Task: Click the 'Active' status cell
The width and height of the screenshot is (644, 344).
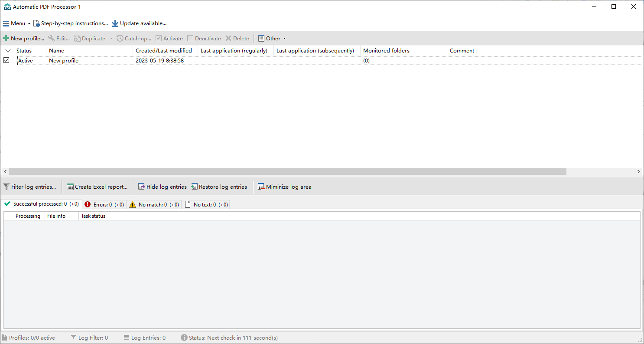Action: click(26, 61)
